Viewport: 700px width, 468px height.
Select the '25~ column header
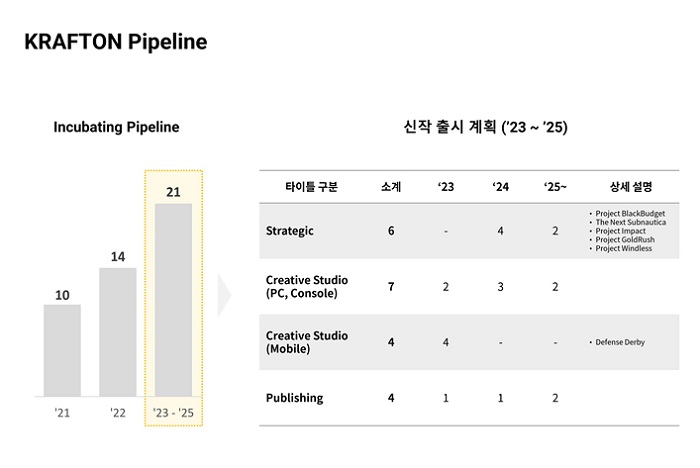click(x=555, y=187)
